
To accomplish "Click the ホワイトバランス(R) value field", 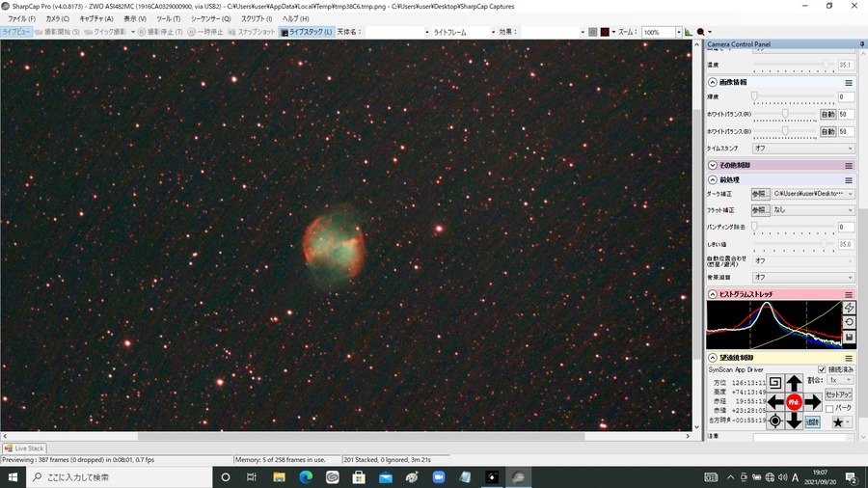I will pyautogui.click(x=846, y=115).
